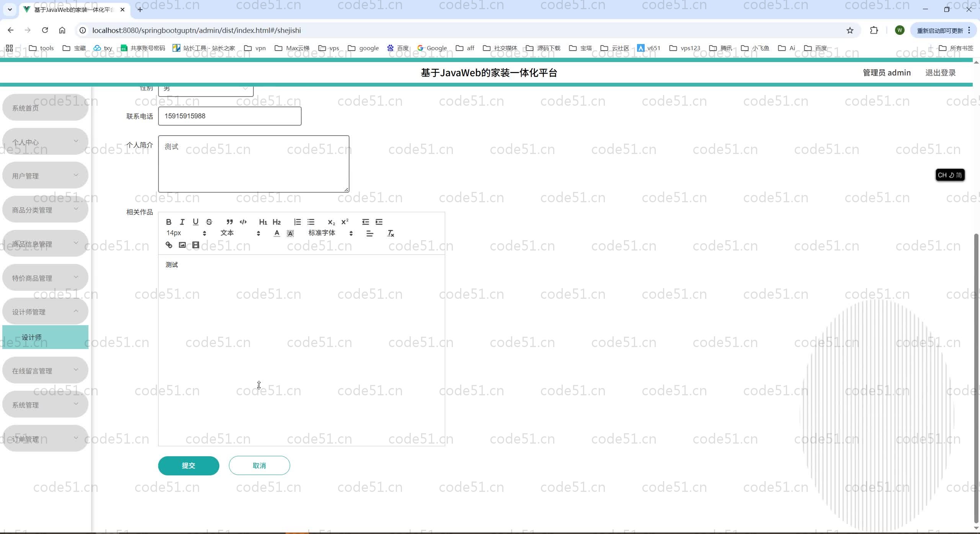
Task: Insert a video in the editor
Action: [196, 245]
